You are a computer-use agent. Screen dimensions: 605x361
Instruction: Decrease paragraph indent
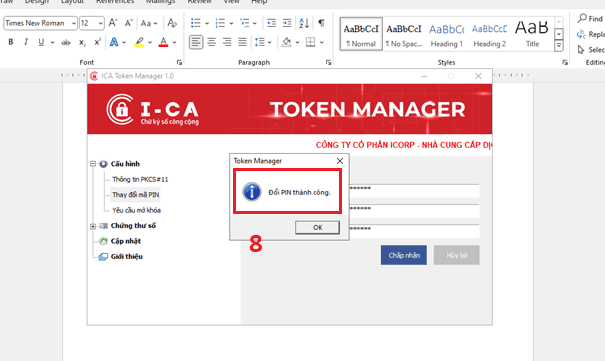pos(271,23)
